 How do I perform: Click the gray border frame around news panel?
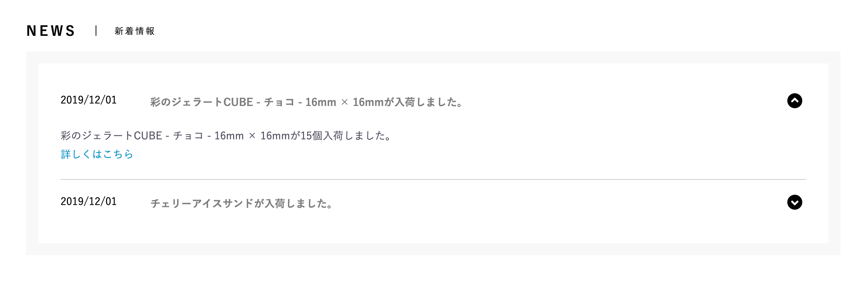(32, 153)
